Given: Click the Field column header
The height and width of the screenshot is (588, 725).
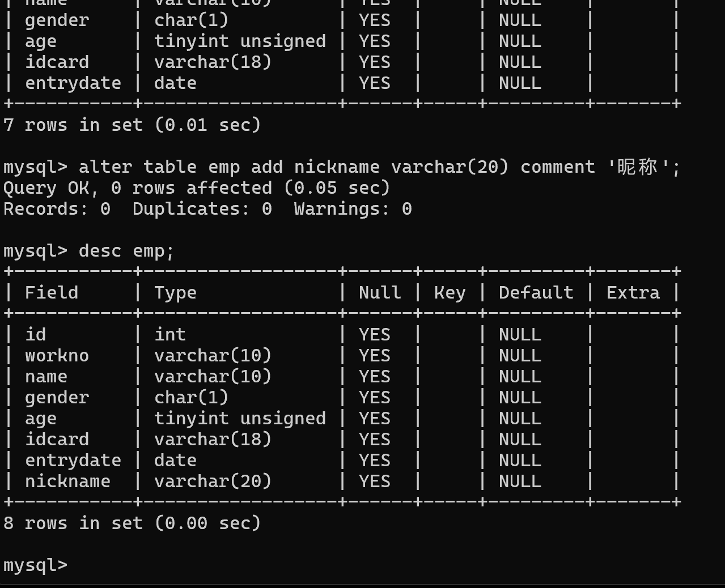Looking at the screenshot, I should click(52, 293).
